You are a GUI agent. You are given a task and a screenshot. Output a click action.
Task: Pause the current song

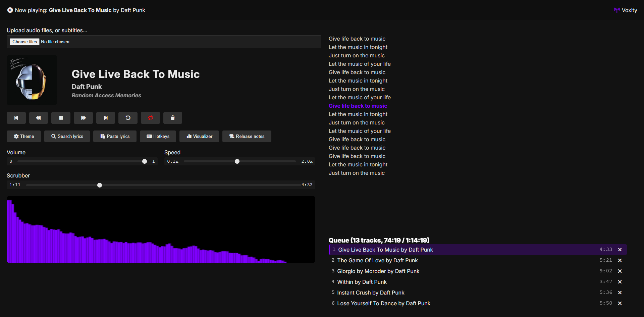pos(61,118)
